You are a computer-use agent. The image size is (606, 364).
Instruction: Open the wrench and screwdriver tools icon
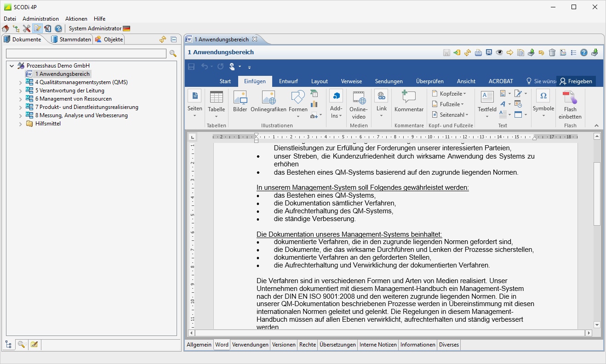click(27, 28)
